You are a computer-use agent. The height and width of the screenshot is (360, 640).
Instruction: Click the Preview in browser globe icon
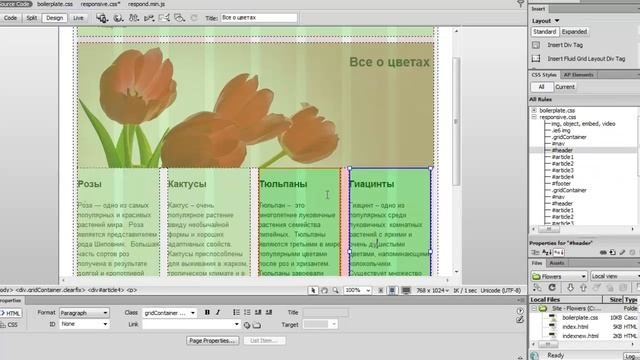coord(118,18)
